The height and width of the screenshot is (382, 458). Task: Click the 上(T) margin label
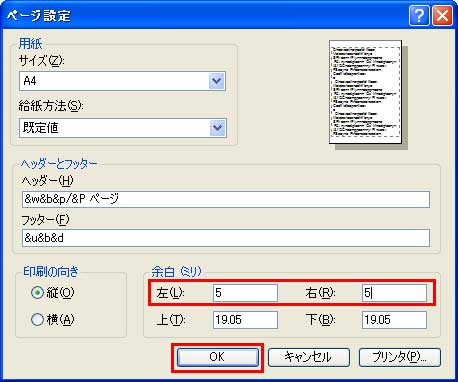(171, 320)
